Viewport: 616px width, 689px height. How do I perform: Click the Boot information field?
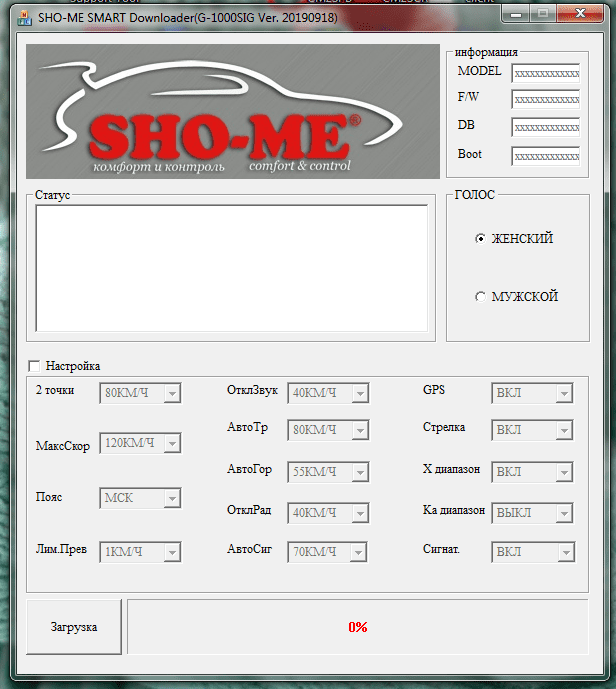click(546, 156)
